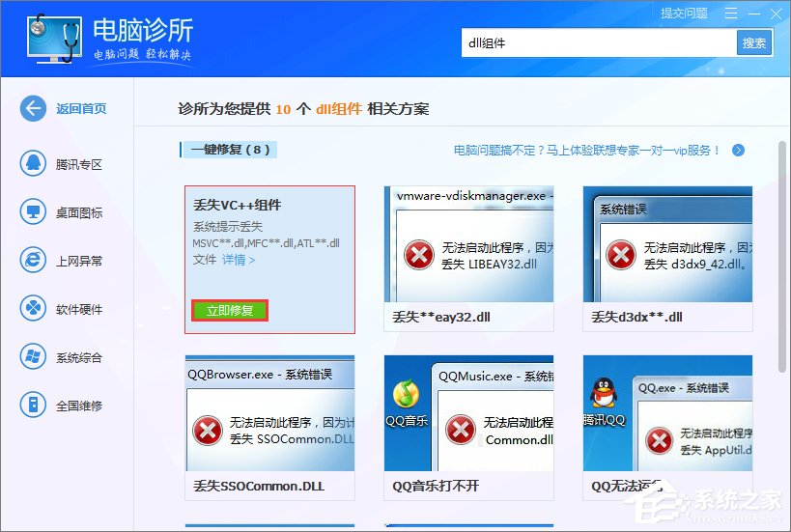
Task: Open the QQ音乐打不开 solution thumbnail
Action: pos(468,413)
